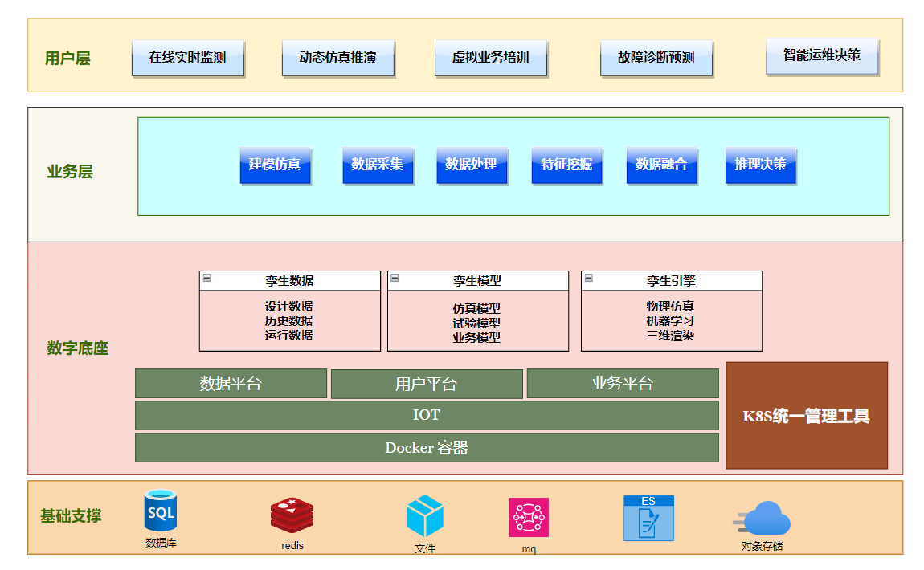Click the 对象存储 caption text
This screenshot has height=570, width=924.
point(762,546)
